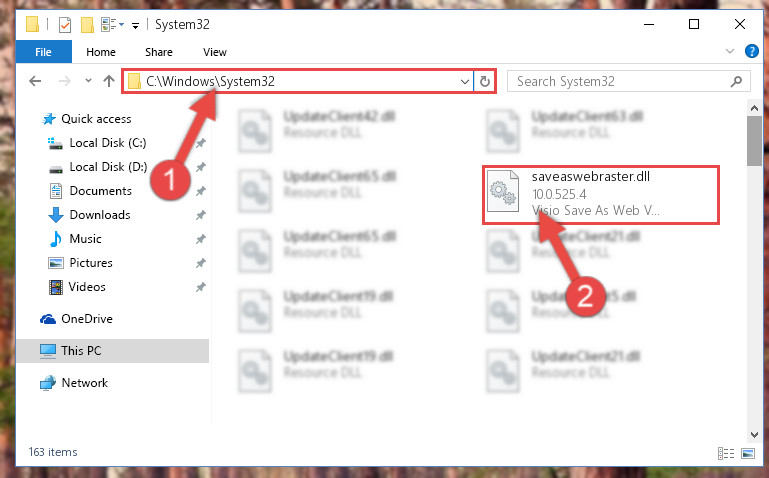Toggle pin beside Local Disk (C:)
The image size is (769, 478).
pyautogui.click(x=201, y=143)
